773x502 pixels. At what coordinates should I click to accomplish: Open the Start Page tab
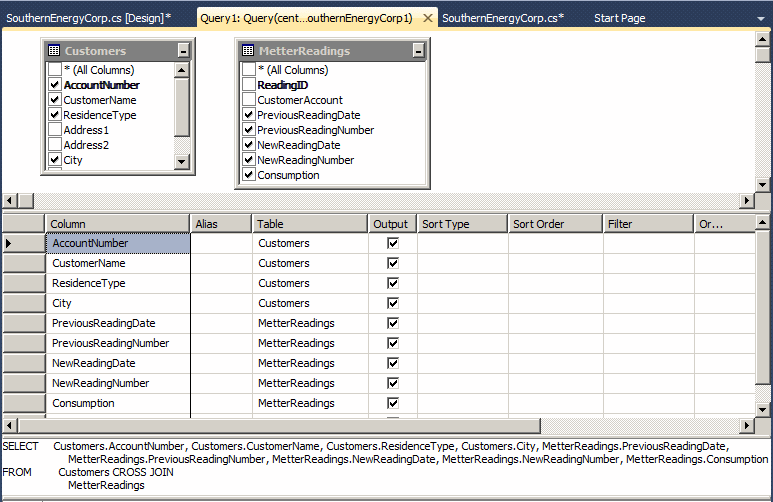pyautogui.click(x=619, y=18)
